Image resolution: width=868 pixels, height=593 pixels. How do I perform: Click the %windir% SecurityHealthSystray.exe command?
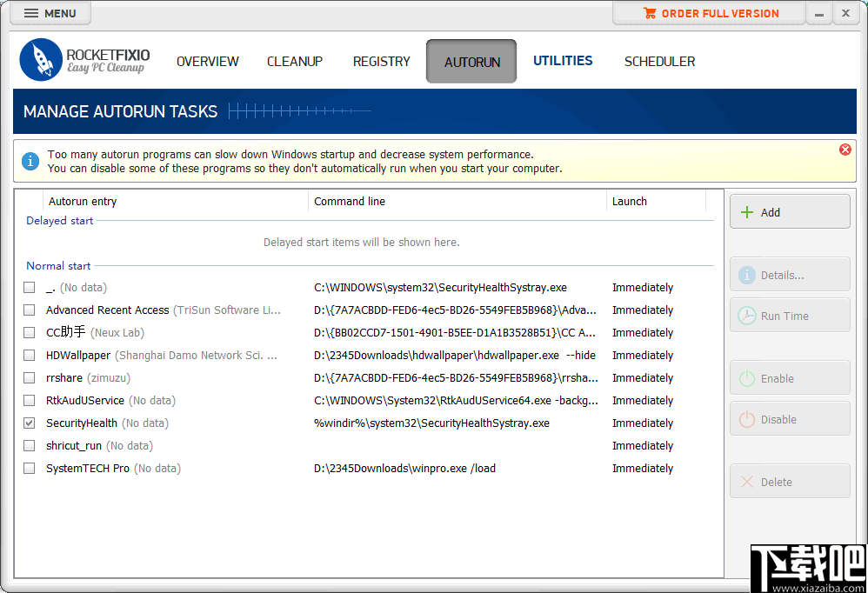(x=431, y=423)
